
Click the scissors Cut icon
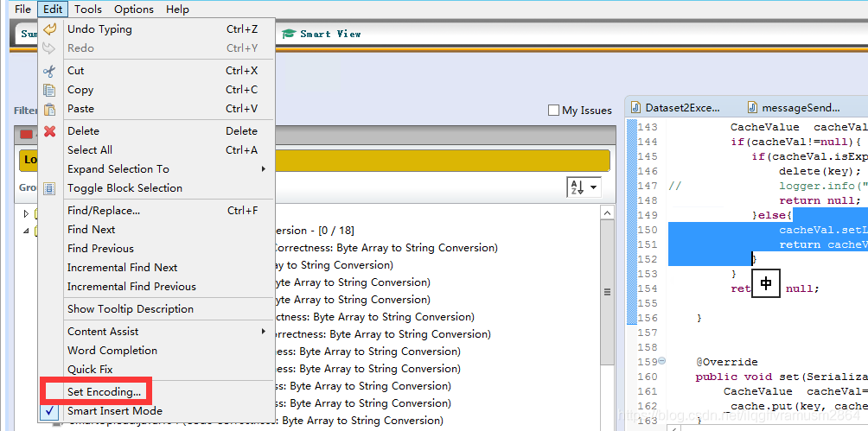[49, 71]
